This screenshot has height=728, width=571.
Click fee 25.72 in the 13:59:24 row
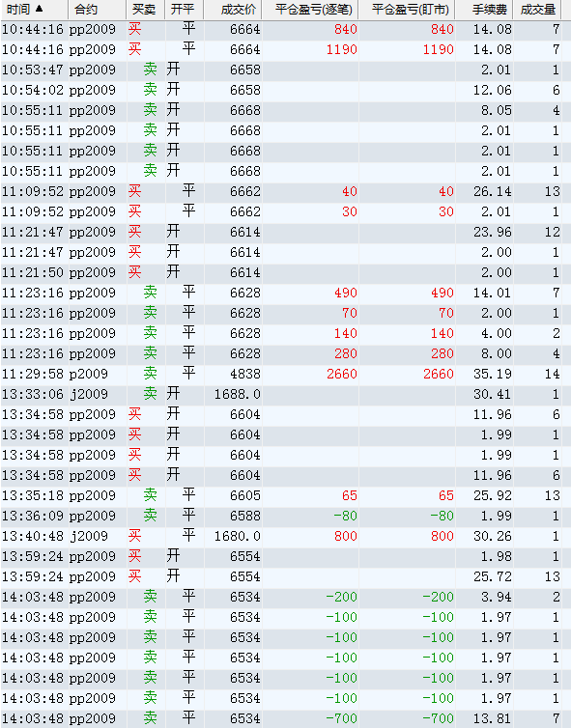492,576
